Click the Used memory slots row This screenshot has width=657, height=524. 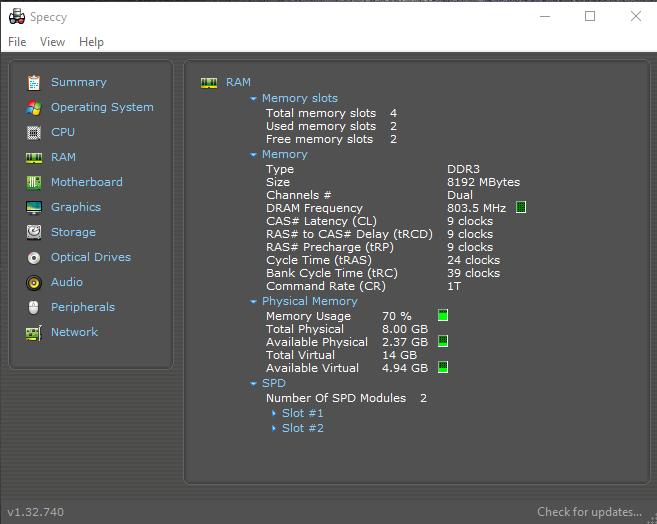click(x=331, y=126)
